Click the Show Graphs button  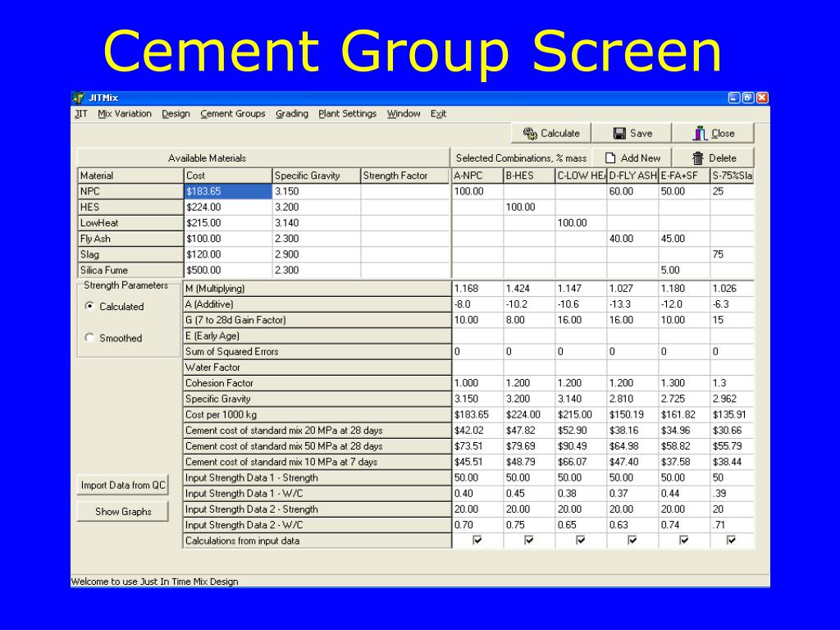[123, 512]
